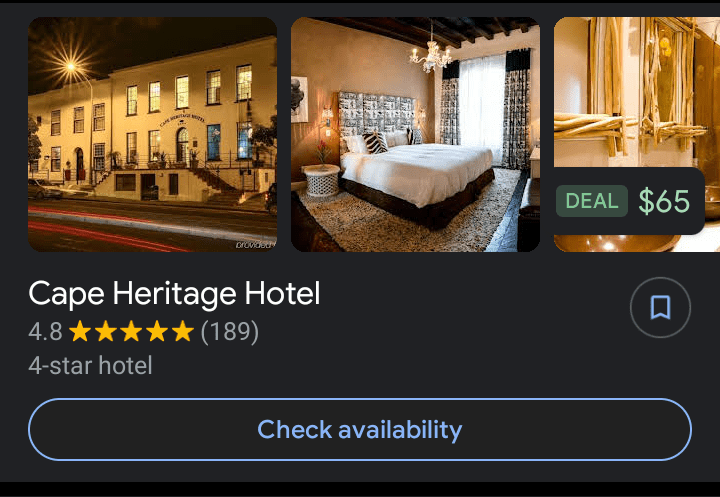The image size is (720, 497).
Task: Open the bedroom photo with chandelier
Action: [416, 135]
